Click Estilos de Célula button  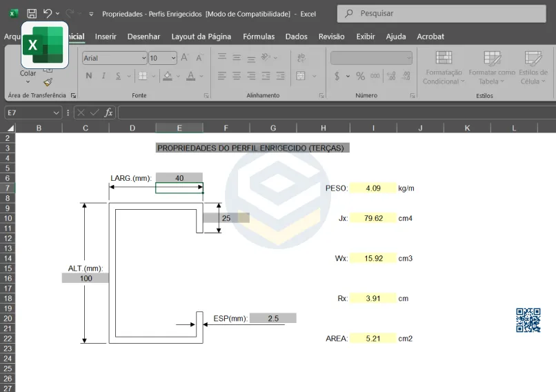click(533, 68)
